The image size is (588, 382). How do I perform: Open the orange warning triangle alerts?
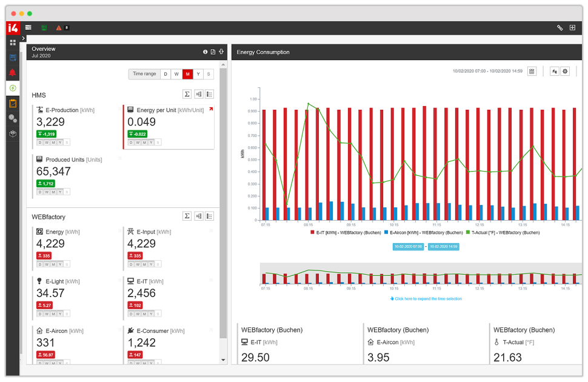[x=59, y=28]
